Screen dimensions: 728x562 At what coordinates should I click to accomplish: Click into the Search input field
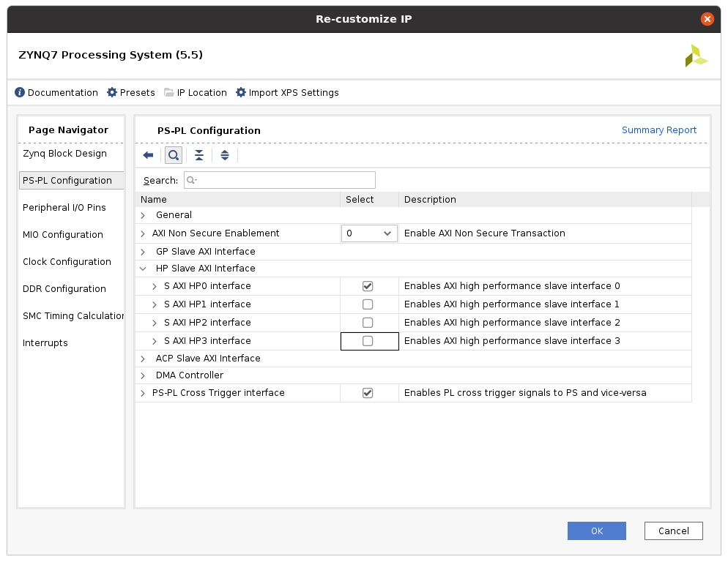280,180
